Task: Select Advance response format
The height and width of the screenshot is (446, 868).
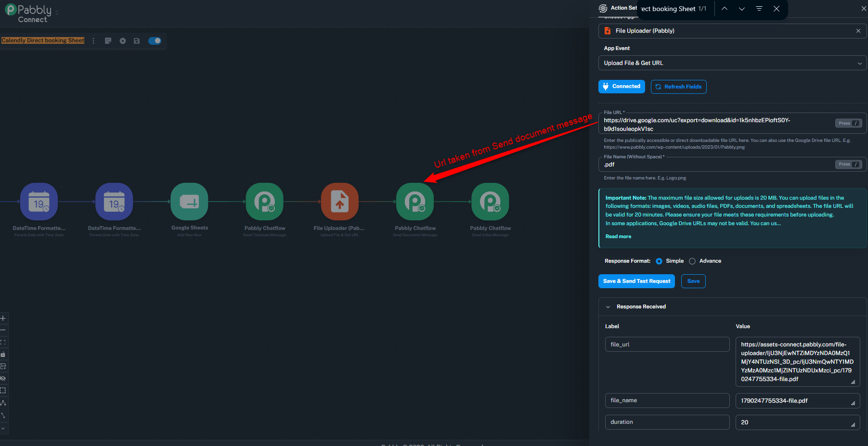Action: 692,261
